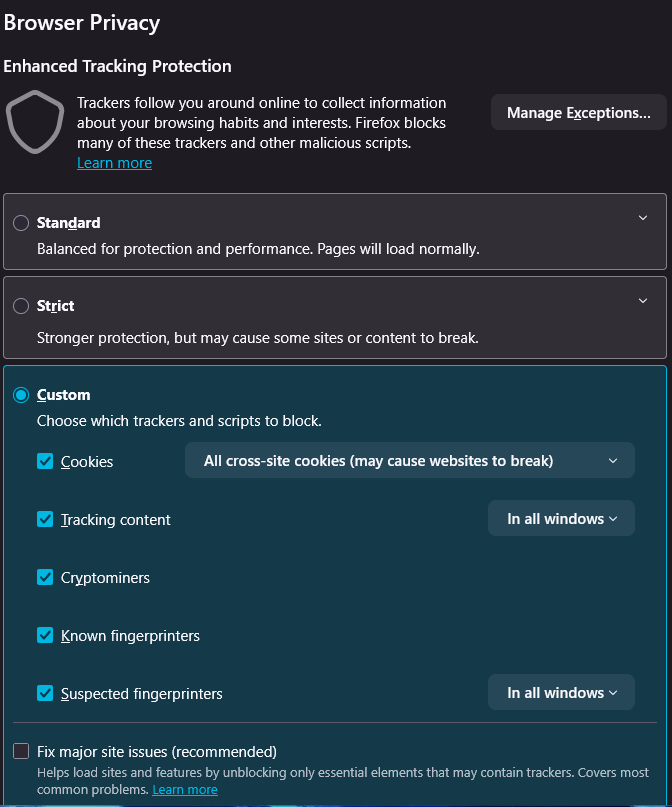Expand the Standard protection details chevron
Screen dimensions: 672x807
[643, 217]
